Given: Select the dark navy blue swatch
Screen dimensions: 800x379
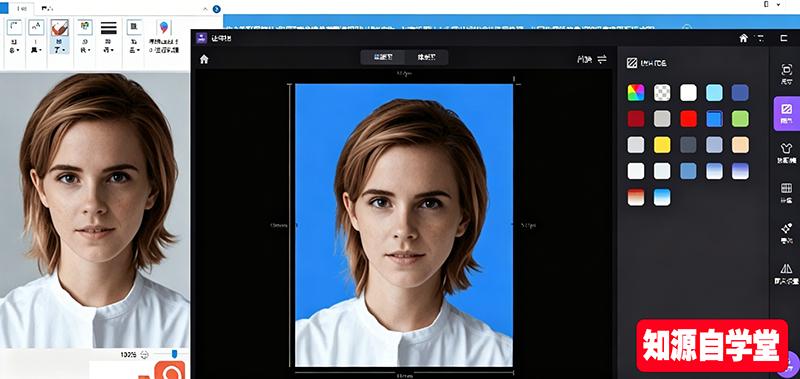Looking at the screenshot, I should tap(740, 93).
